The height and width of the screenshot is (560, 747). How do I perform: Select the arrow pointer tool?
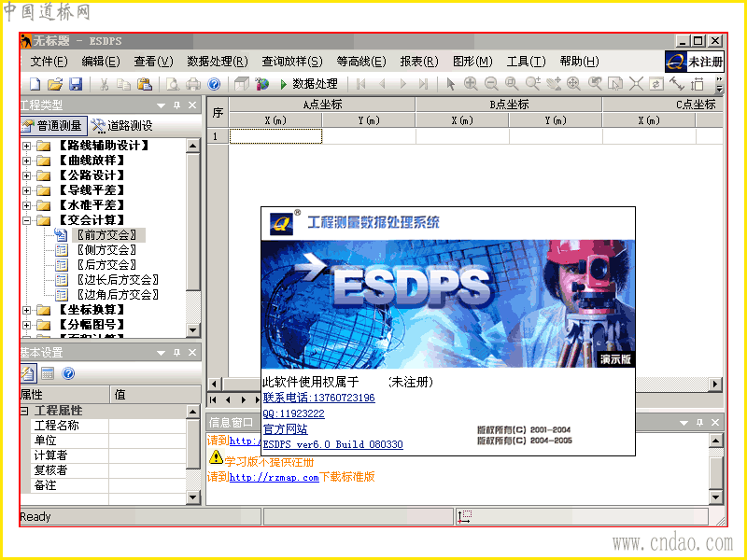click(x=451, y=84)
